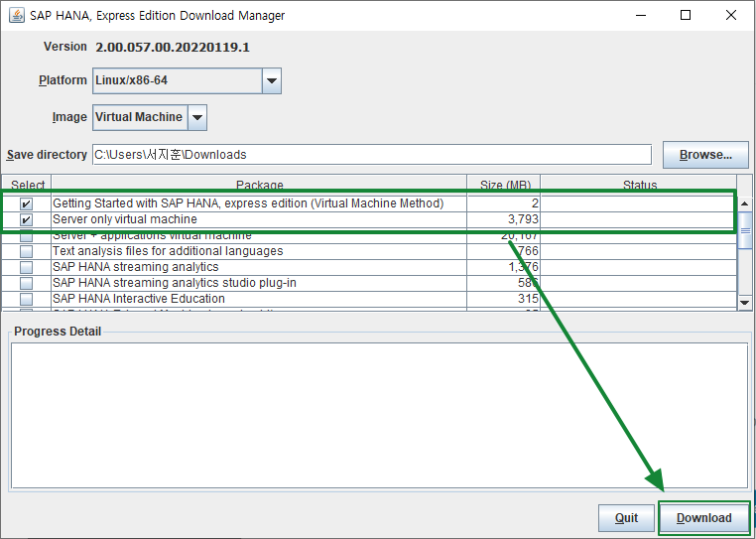Click the Status column header
This screenshot has width=756, height=539.
[639, 185]
